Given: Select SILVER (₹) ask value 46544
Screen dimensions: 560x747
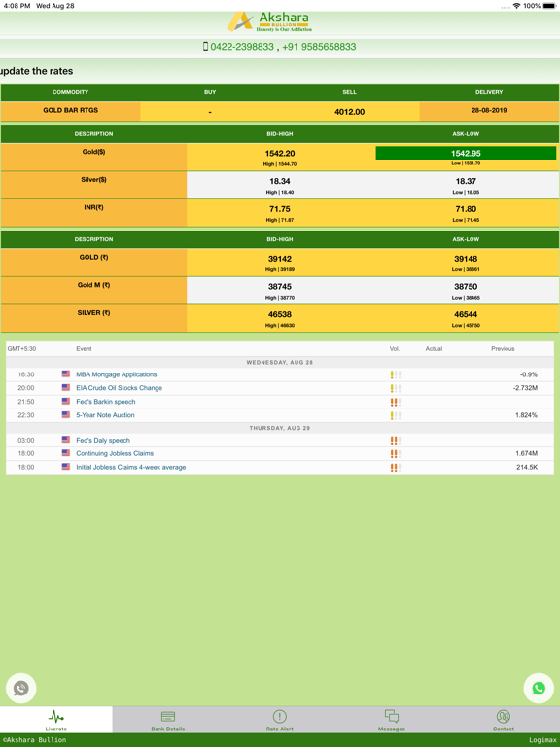Looking at the screenshot, I should (x=466, y=314).
